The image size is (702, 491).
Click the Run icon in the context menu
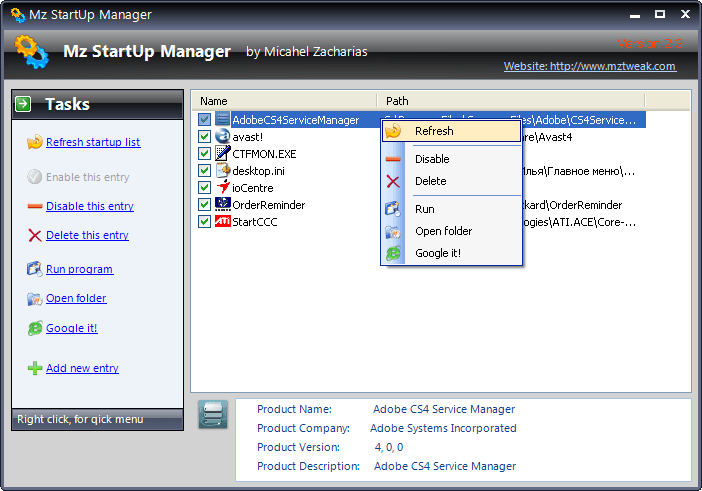pyautogui.click(x=393, y=209)
